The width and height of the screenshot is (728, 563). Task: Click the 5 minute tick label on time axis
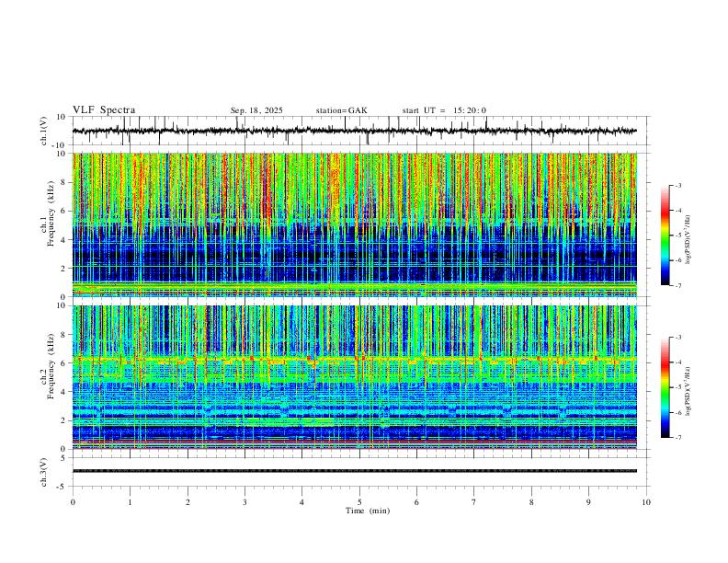[x=359, y=502]
